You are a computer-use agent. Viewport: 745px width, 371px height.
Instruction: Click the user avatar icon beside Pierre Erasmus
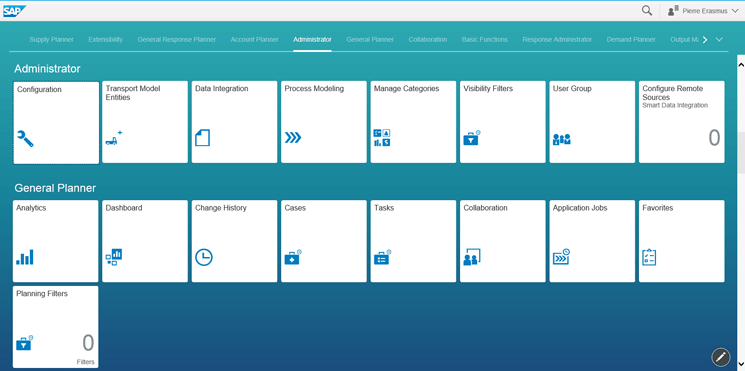tap(673, 11)
